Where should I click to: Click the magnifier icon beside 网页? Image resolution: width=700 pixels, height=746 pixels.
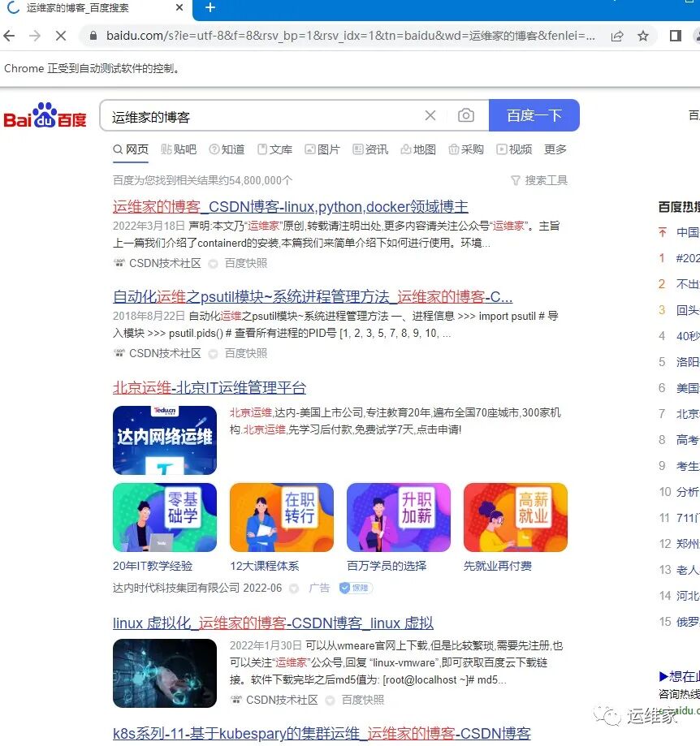(116, 149)
